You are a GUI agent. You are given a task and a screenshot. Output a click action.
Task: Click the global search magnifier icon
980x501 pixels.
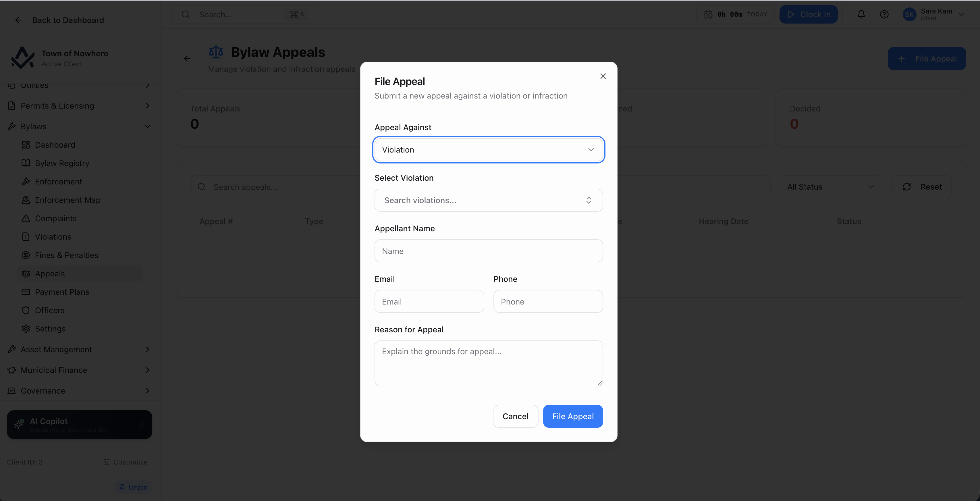186,14
